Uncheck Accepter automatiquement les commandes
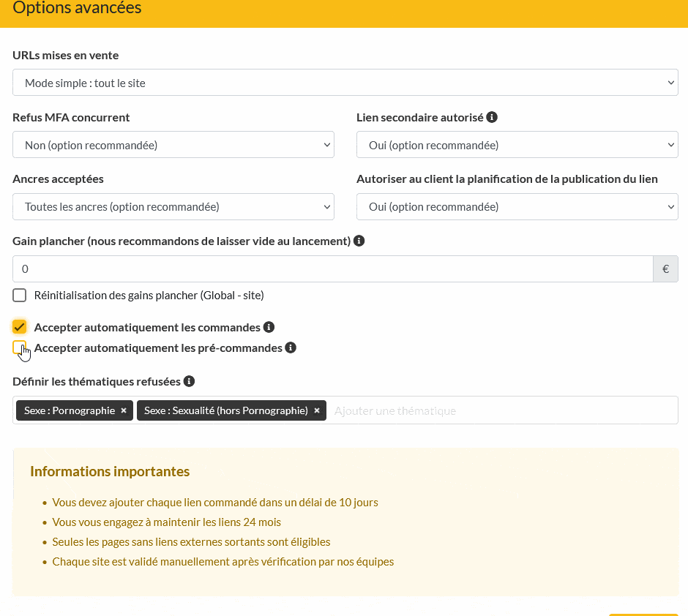 pyautogui.click(x=20, y=327)
